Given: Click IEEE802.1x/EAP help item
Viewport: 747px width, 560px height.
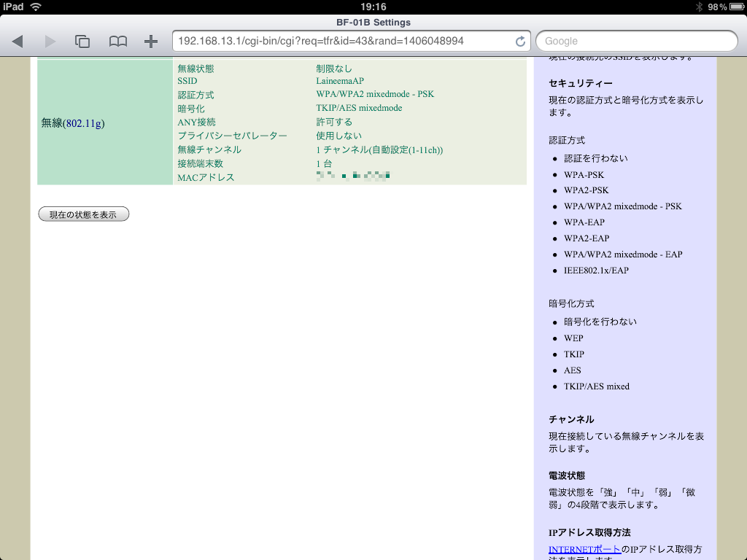Looking at the screenshot, I should tap(596, 271).
